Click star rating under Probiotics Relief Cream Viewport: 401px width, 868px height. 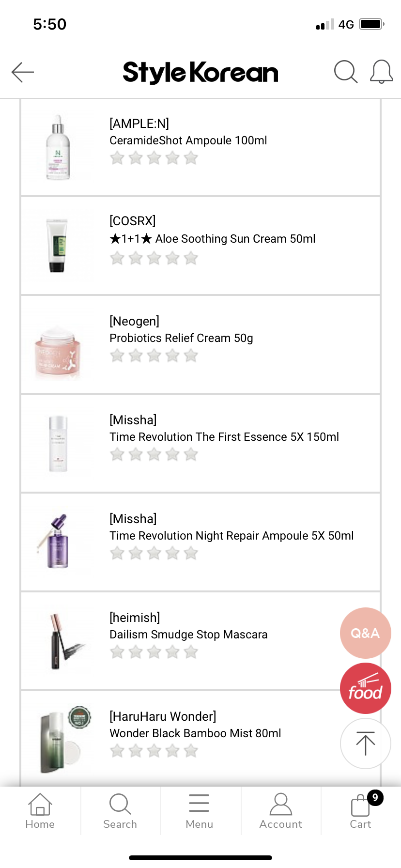(154, 356)
